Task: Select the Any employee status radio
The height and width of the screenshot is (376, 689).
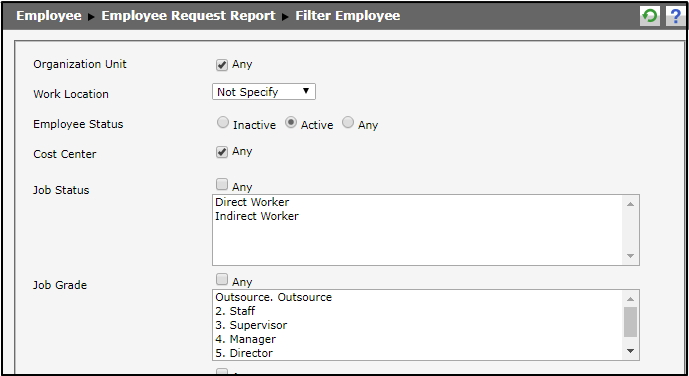Action: (348, 123)
